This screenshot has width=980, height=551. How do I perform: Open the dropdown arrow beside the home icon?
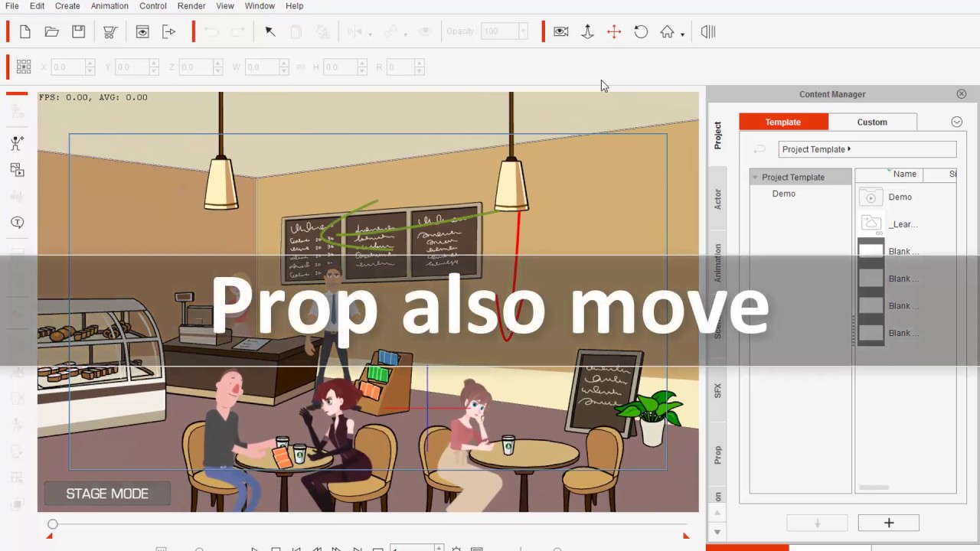pyautogui.click(x=682, y=34)
